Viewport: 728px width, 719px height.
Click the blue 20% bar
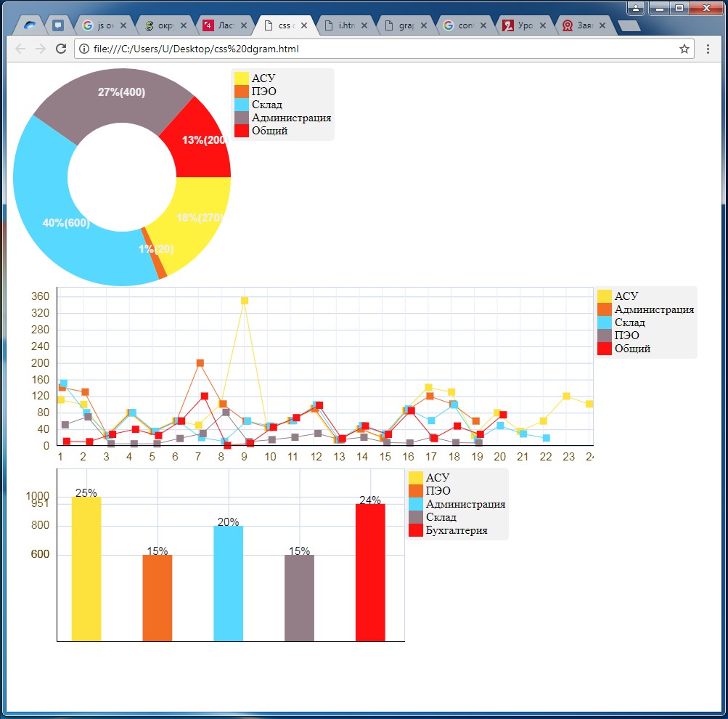click(x=229, y=583)
